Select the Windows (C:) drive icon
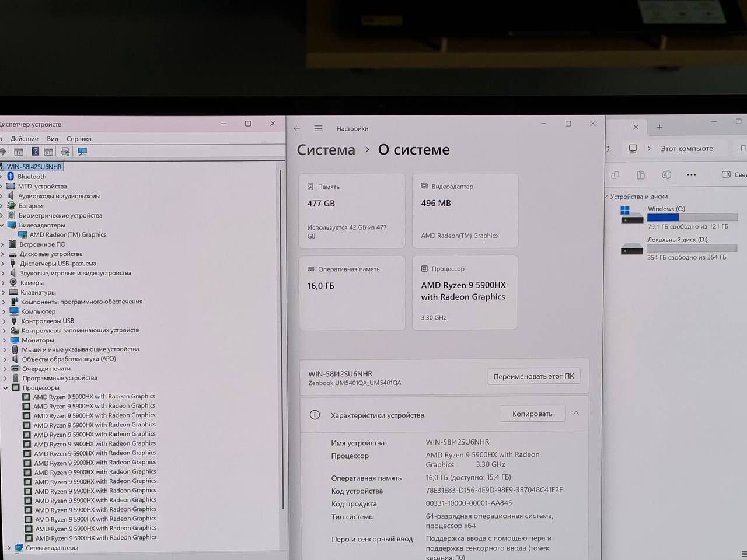747x560 pixels. (x=631, y=215)
